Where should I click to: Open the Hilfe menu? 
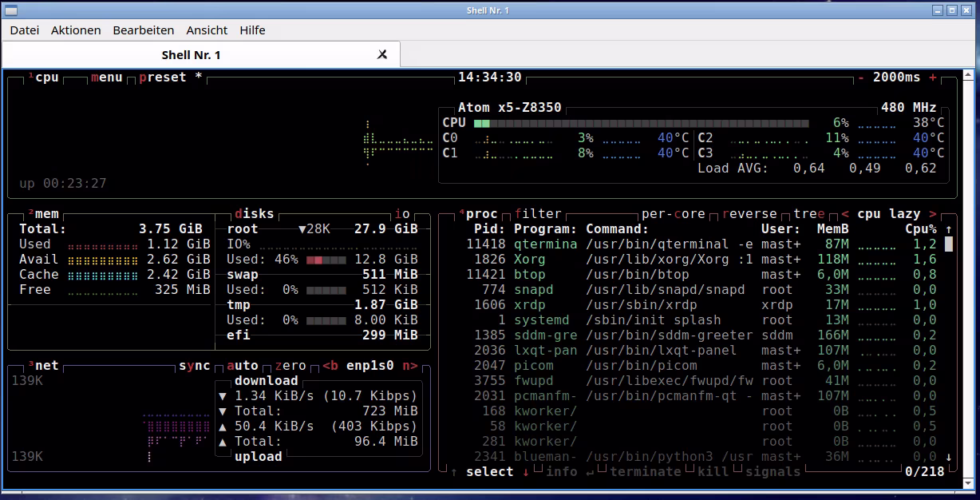252,30
